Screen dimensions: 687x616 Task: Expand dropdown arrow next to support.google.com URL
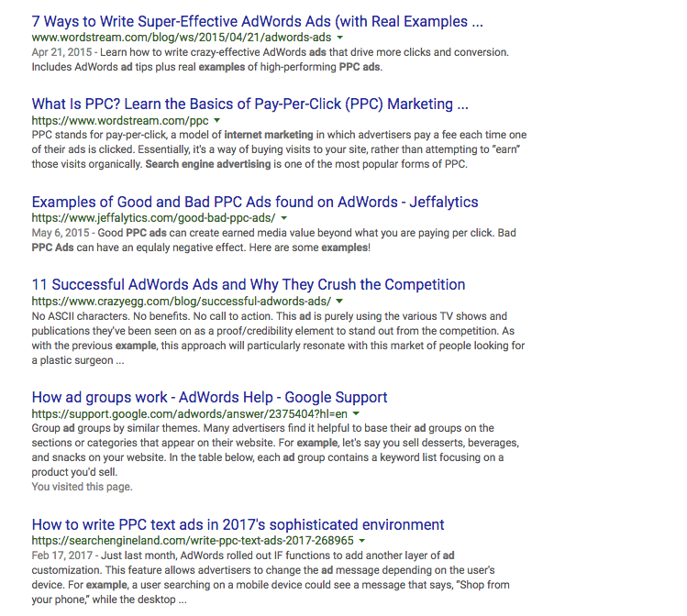point(356,413)
